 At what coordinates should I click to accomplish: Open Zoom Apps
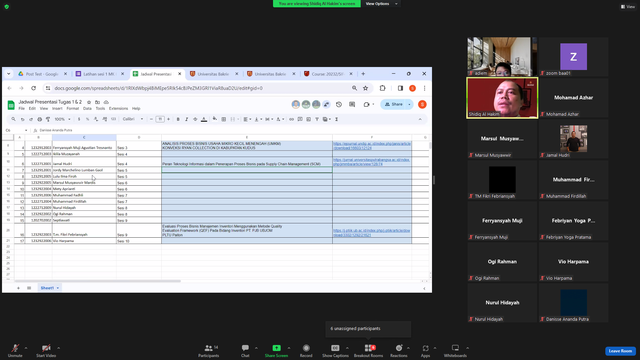(x=425, y=350)
